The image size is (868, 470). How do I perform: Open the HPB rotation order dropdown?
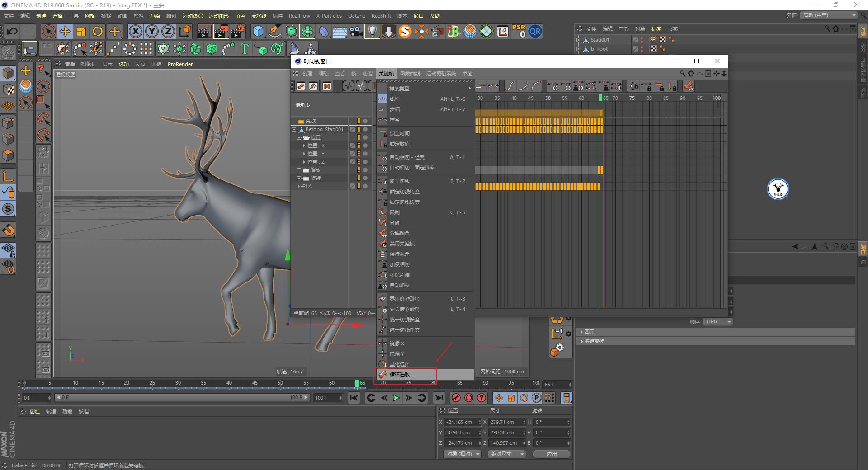[x=717, y=322]
